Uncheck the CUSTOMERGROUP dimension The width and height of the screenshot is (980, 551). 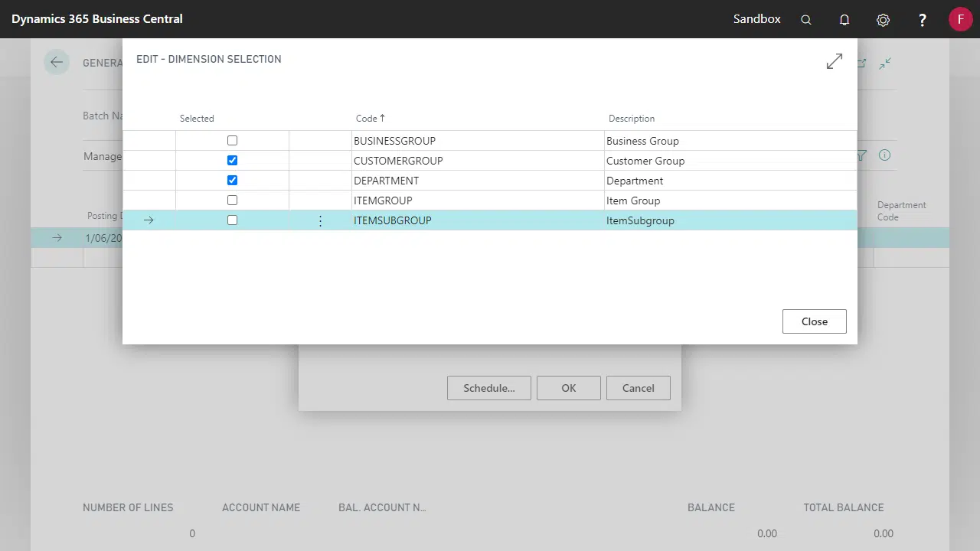point(232,161)
